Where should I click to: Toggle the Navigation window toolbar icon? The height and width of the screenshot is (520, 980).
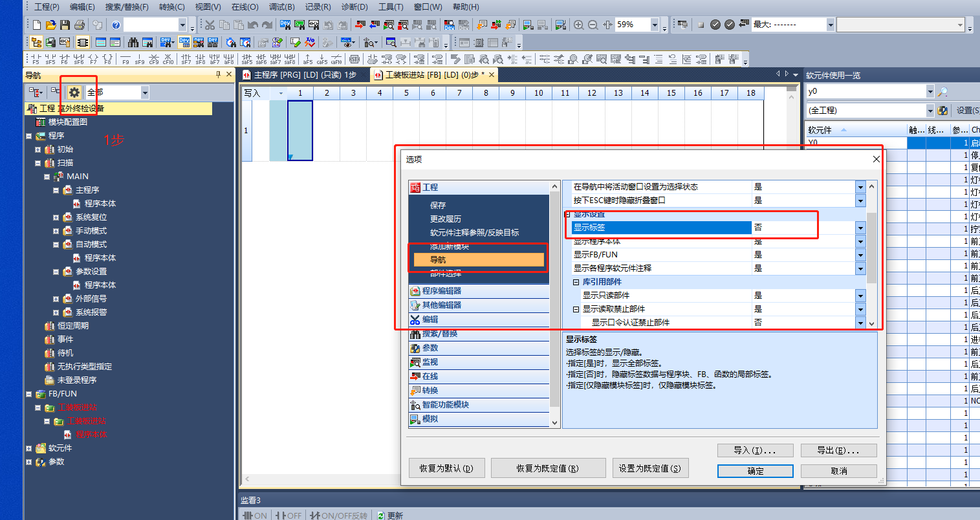click(x=37, y=42)
